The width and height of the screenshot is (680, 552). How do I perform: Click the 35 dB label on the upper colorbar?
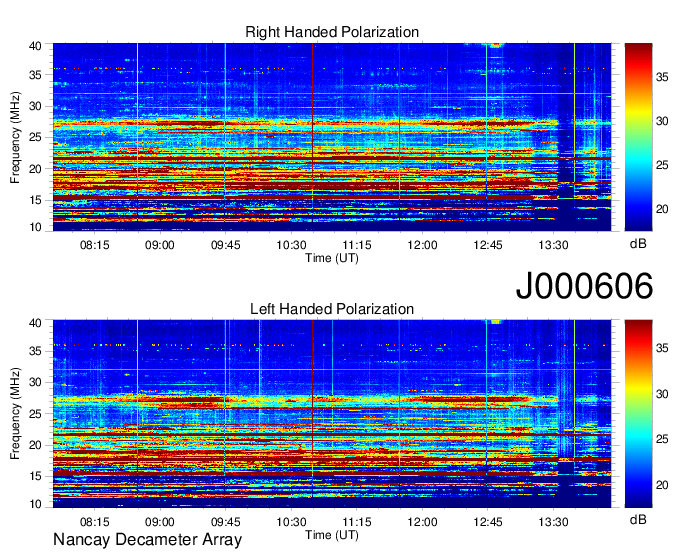point(662,77)
